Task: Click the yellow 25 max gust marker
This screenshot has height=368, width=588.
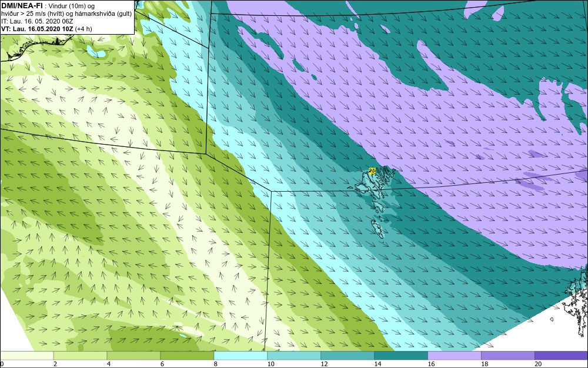Action: point(372,170)
